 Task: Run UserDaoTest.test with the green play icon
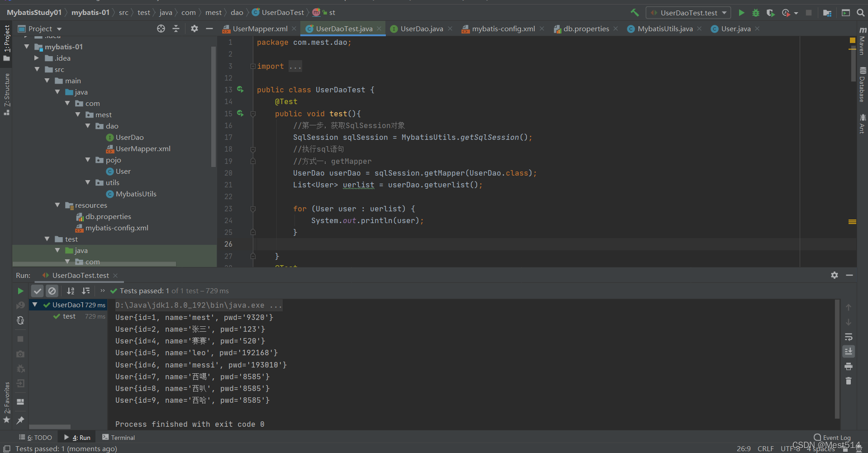tap(741, 13)
